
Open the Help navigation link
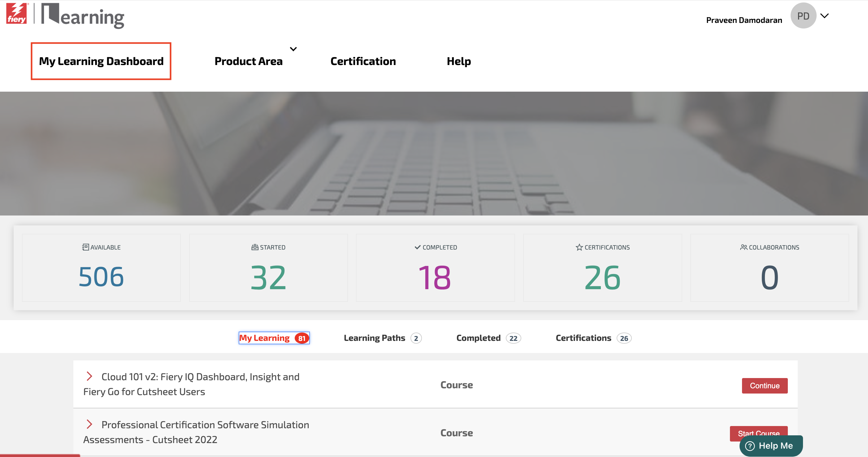[x=458, y=61]
